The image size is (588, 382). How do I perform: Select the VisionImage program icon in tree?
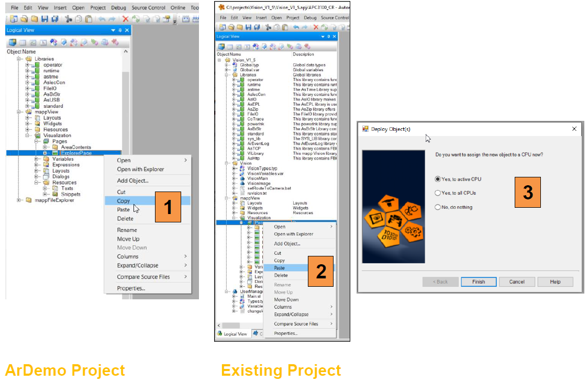pos(242,184)
